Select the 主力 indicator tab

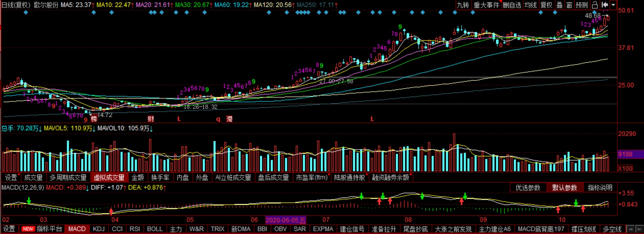point(176,229)
